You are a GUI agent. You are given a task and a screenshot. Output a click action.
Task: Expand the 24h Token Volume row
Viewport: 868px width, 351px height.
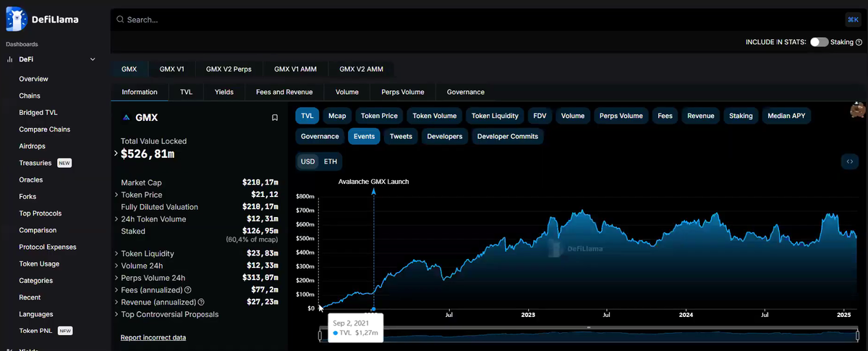tap(116, 219)
